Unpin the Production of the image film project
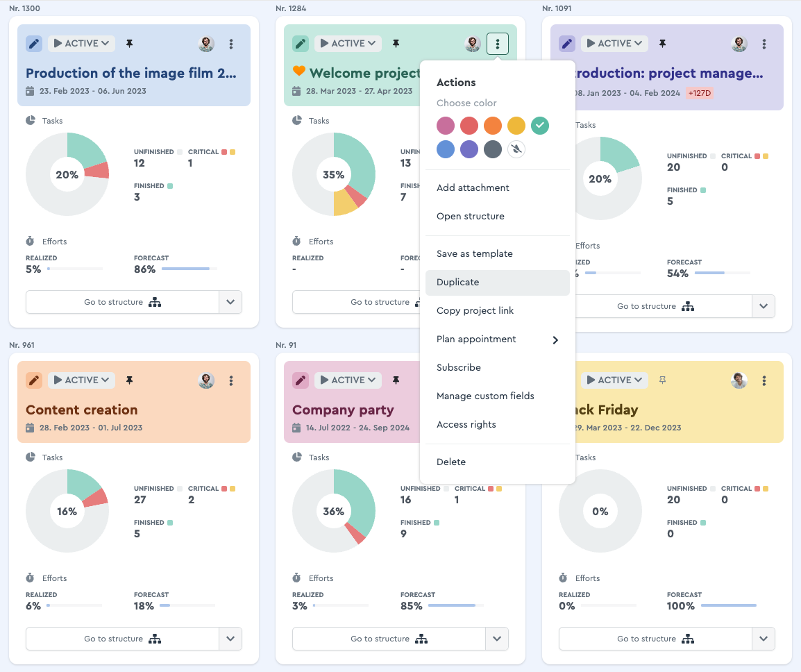The image size is (801, 672). 129,44
